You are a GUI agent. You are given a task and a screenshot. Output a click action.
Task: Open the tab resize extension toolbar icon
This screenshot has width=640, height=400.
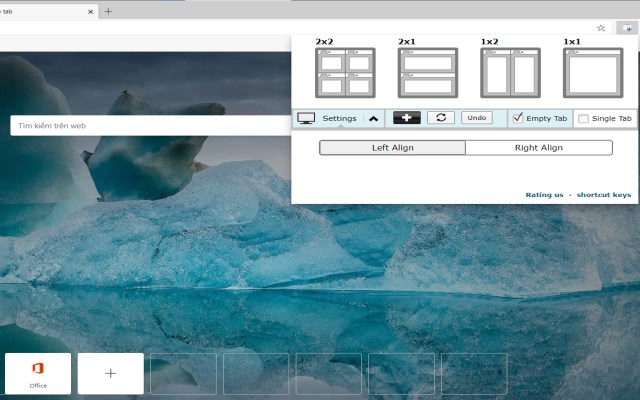click(627, 28)
